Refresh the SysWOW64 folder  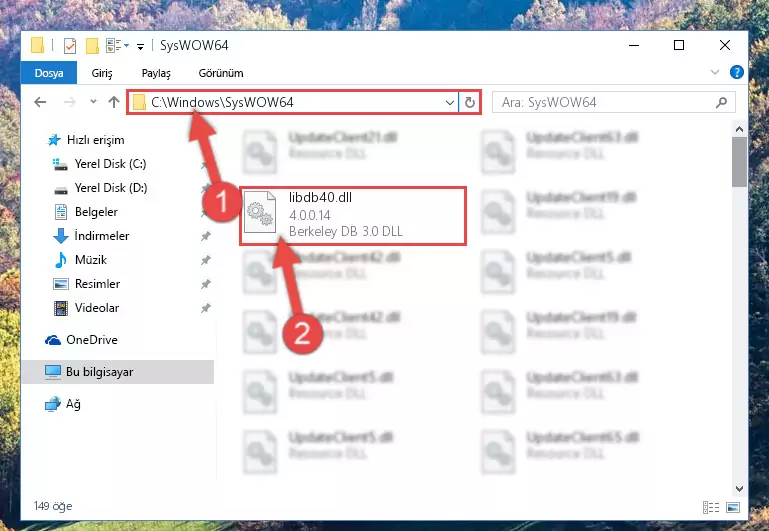(x=469, y=102)
